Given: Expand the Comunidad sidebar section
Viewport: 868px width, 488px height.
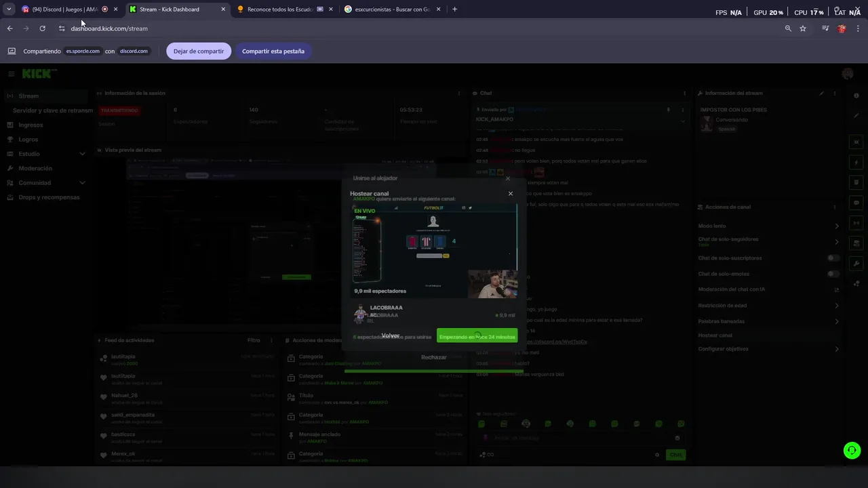Looking at the screenshot, I should coord(45,183).
